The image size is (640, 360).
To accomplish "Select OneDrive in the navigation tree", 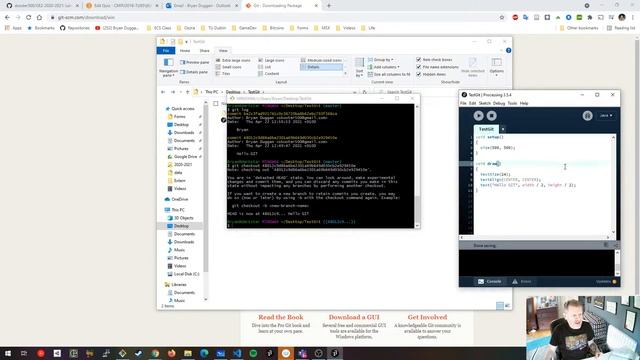I will click(x=180, y=199).
